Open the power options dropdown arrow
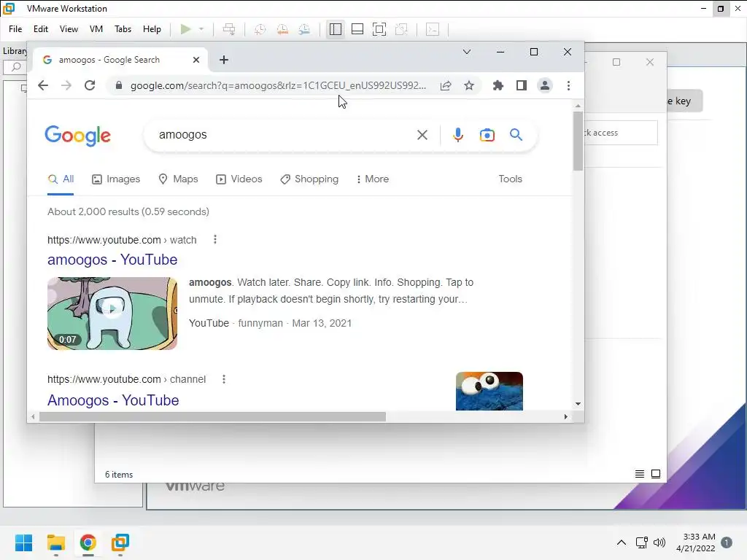The width and height of the screenshot is (747, 560). 201,29
